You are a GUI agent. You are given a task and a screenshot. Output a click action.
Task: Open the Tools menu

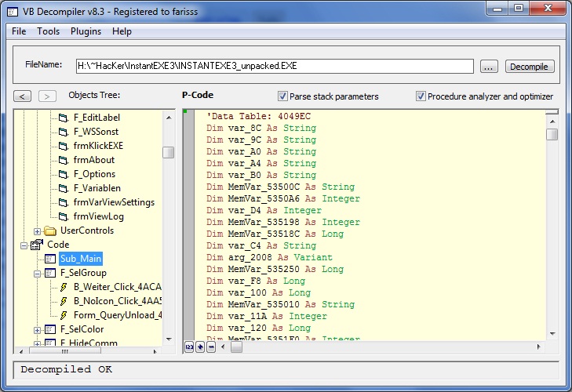pos(48,31)
